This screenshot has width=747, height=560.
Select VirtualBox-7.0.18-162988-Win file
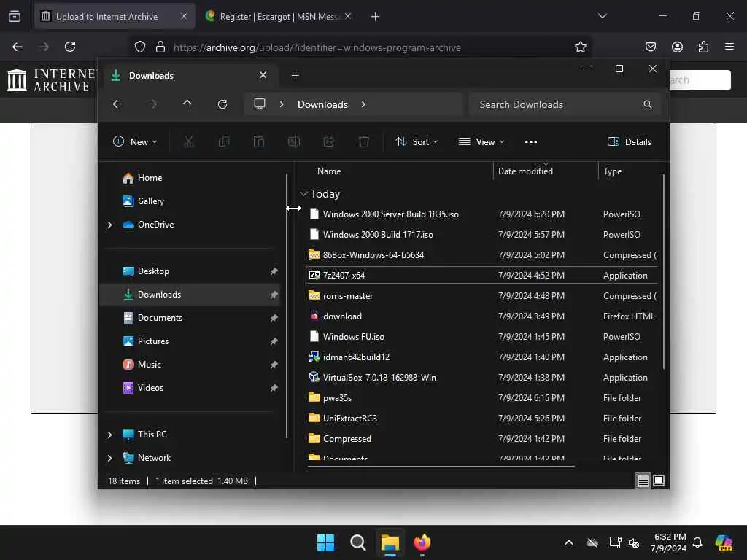click(x=483, y=378)
